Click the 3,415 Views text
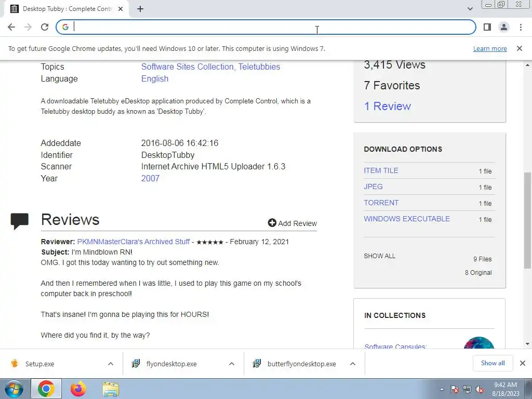Viewport: 532px width, 399px height. (x=394, y=64)
